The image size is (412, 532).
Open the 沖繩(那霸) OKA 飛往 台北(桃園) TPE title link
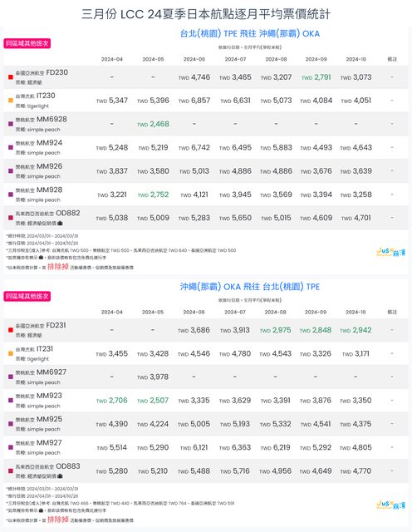(x=250, y=287)
